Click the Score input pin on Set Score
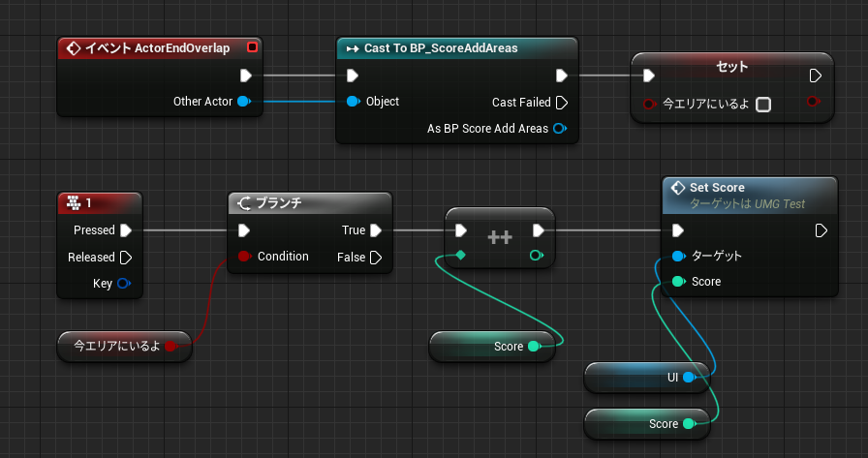 pos(679,282)
